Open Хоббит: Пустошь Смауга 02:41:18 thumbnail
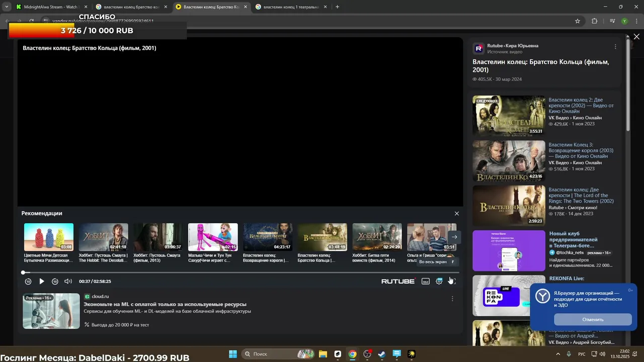This screenshot has height=362, width=644. coord(103,237)
